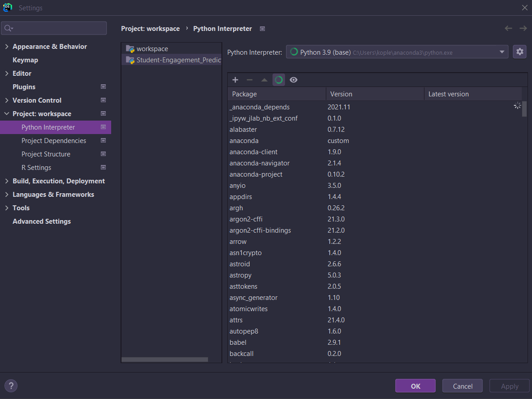Select the argon2-cffi-bindings package row
The image size is (532, 399).
(375, 230)
